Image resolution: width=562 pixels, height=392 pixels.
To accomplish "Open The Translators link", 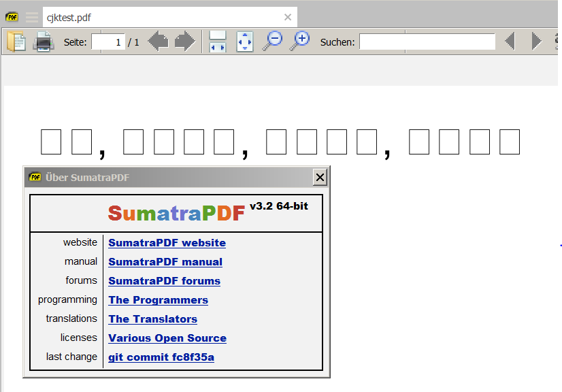I will [x=152, y=318].
